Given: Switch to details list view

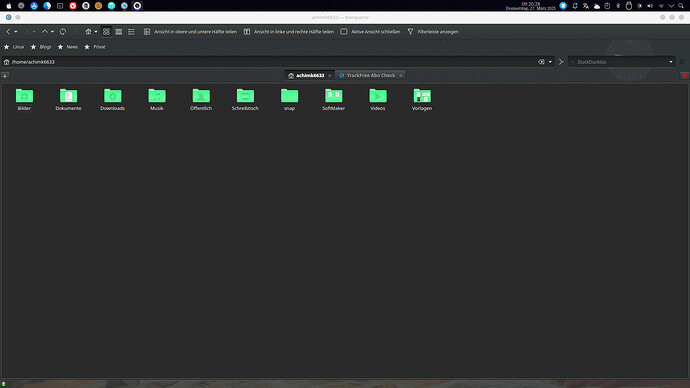Looking at the screenshot, I should [131, 32].
